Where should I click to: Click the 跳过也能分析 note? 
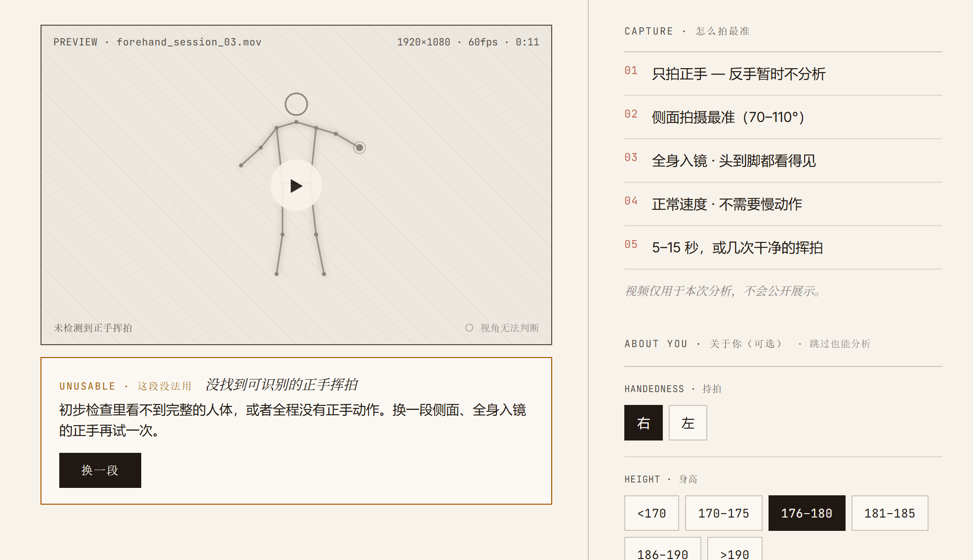tap(840, 344)
